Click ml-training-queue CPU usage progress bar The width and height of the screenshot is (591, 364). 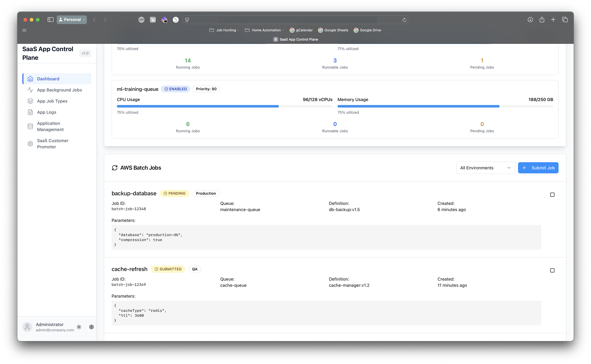[224, 106]
